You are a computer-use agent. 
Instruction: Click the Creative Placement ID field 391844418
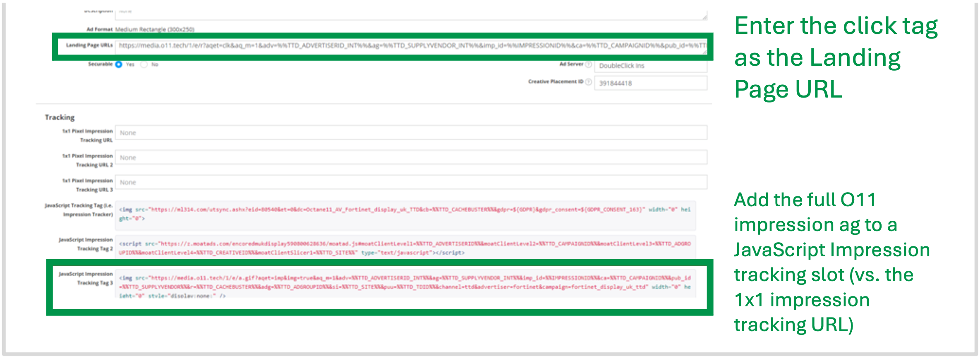(651, 83)
